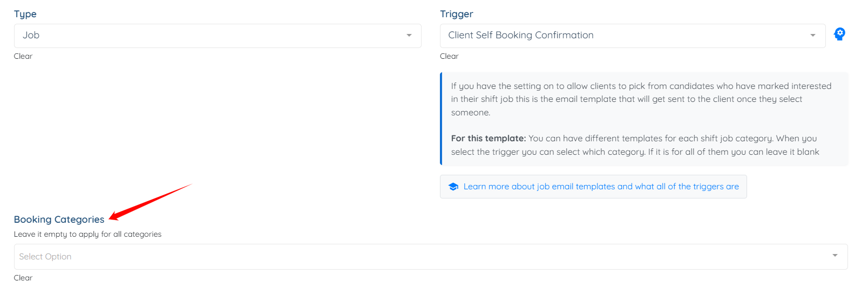Expand the Trigger dropdown arrow
The width and height of the screenshot is (868, 288).
(x=813, y=36)
